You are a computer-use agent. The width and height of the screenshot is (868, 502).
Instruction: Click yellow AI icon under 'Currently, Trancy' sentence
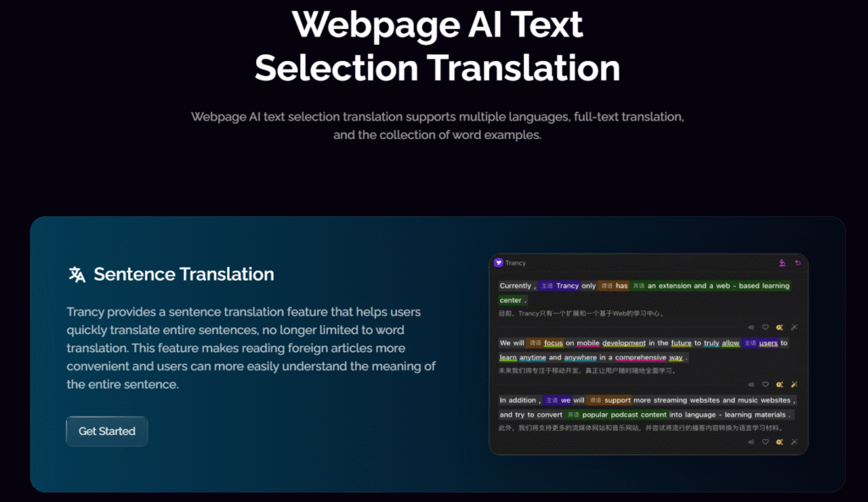pos(780,327)
